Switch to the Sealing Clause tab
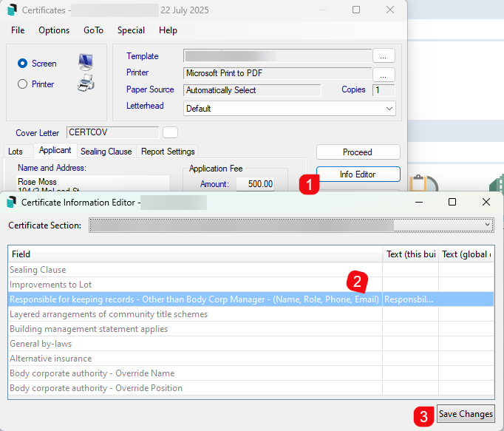504x431 pixels. pos(106,151)
